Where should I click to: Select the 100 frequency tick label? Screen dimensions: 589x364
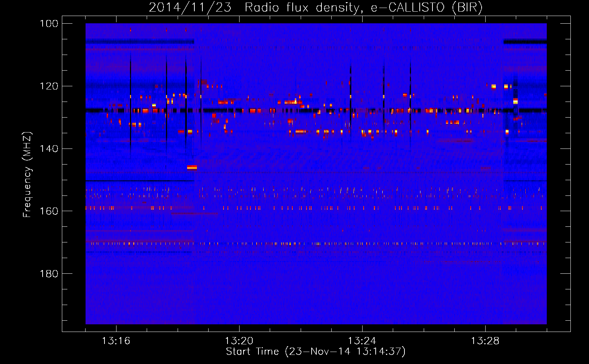coord(50,24)
